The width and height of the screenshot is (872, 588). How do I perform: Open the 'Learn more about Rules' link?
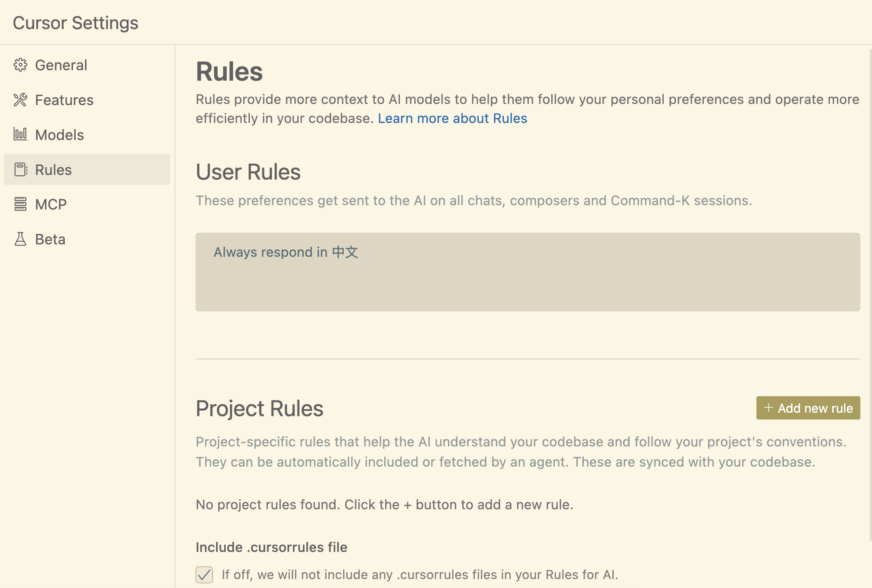point(453,118)
